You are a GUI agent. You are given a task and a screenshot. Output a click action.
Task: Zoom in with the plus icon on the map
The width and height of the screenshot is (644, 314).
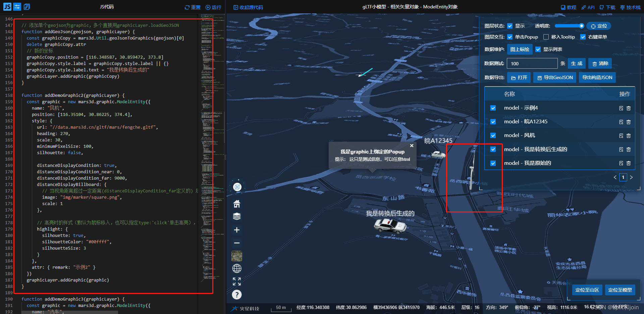[x=237, y=230]
